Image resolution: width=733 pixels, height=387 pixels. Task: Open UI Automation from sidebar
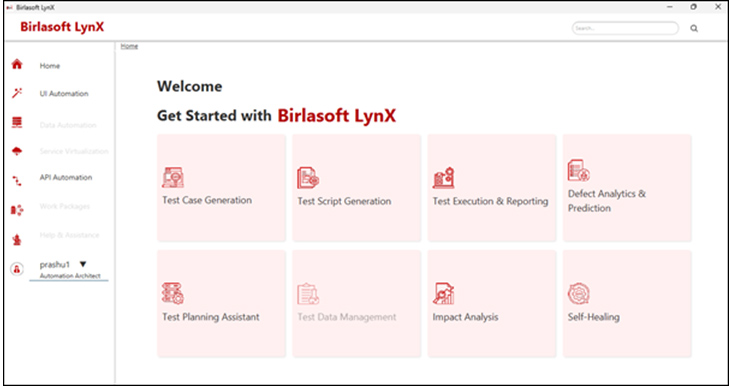click(x=64, y=93)
